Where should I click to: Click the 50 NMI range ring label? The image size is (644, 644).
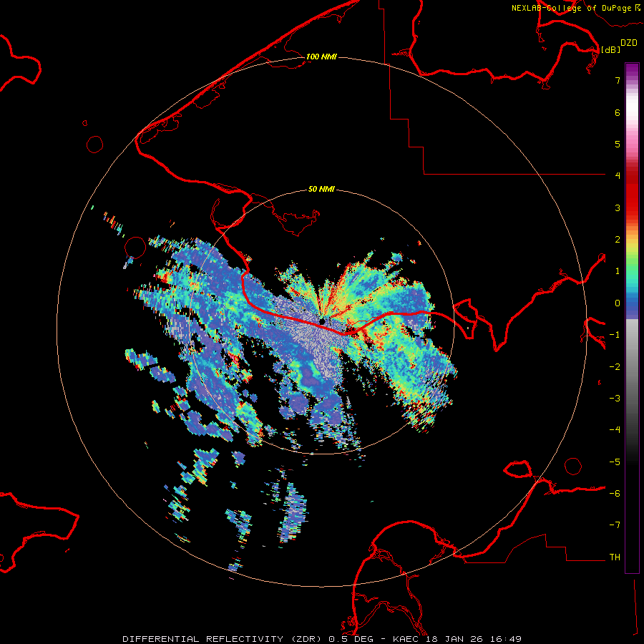point(321,189)
